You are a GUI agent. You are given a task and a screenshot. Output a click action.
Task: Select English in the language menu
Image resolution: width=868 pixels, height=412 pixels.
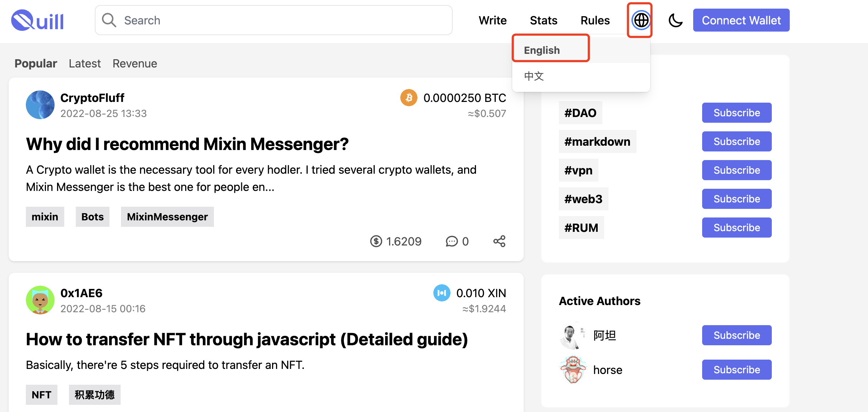(x=542, y=50)
